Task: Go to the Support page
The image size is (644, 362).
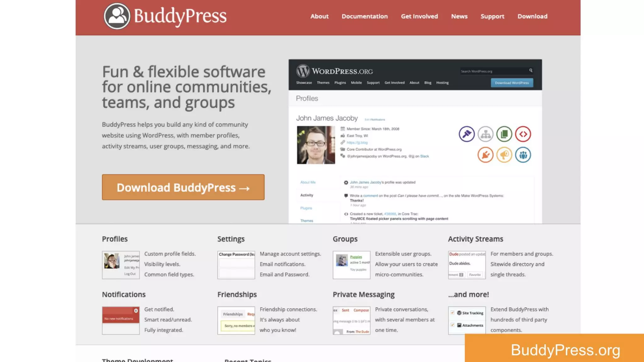Action: point(492,16)
